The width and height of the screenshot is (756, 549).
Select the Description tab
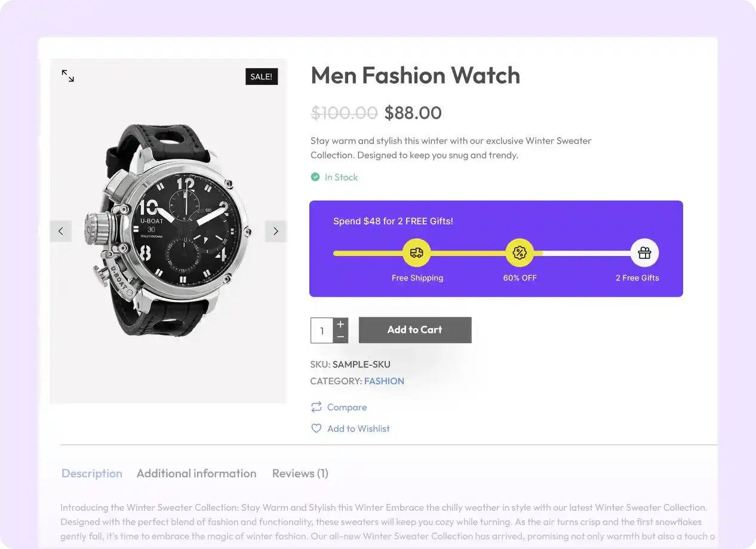92,473
